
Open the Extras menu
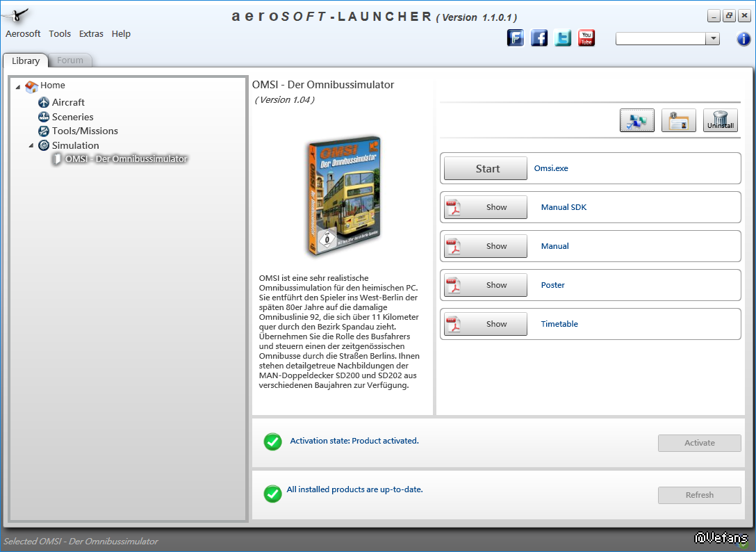pos(91,34)
